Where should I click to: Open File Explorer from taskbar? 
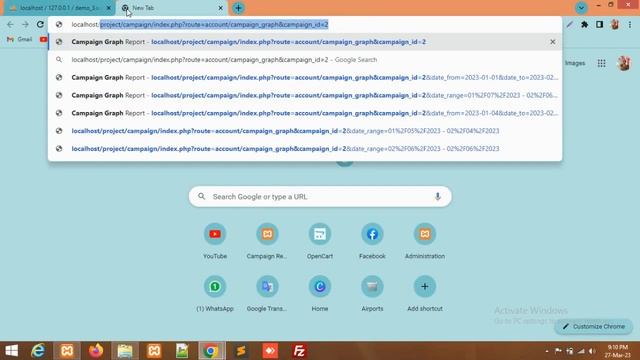(x=125, y=351)
